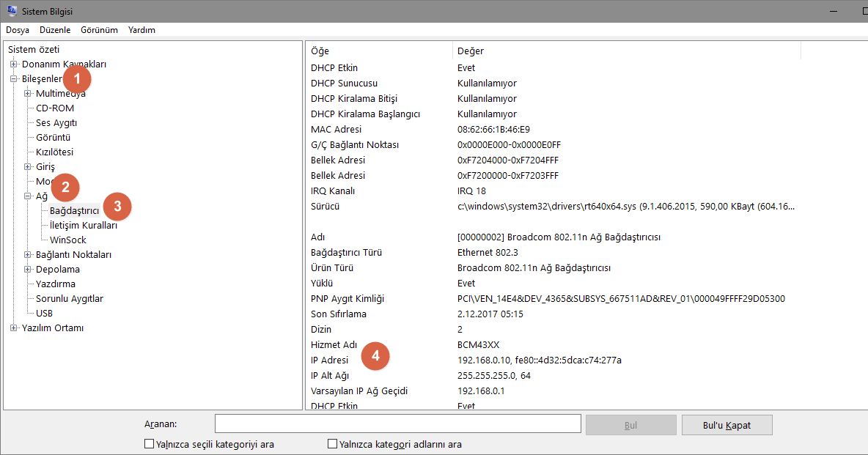This screenshot has height=455, width=868.
Task: Click the Bul'u Kapat button
Action: (727, 424)
